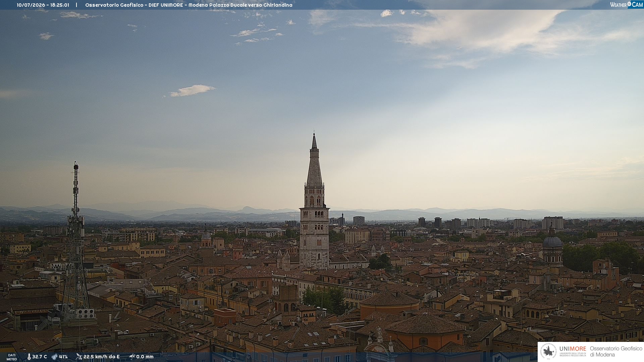Select the 10/07/2026 - 18:25:01 timestamp
644x362 pixels.
click(43, 5)
